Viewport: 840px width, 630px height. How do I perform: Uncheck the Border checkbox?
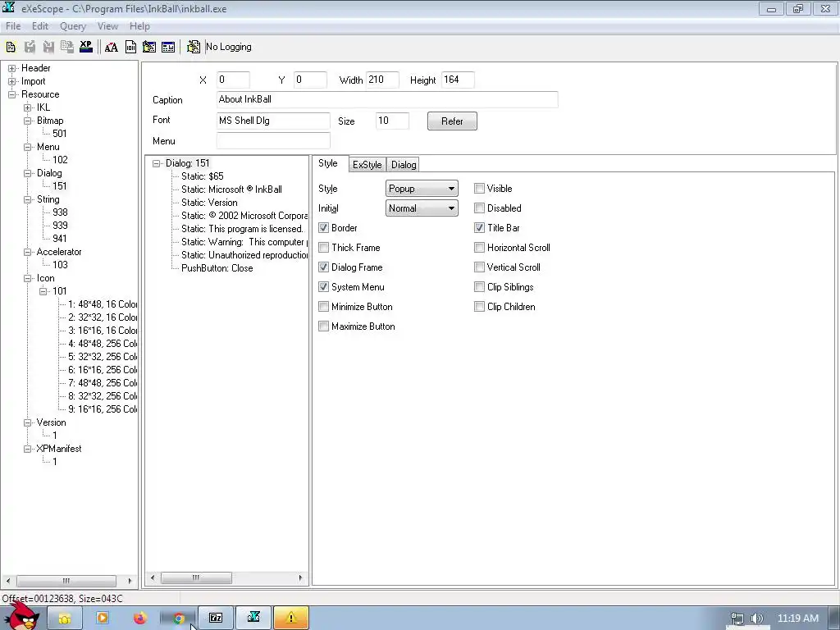point(323,228)
